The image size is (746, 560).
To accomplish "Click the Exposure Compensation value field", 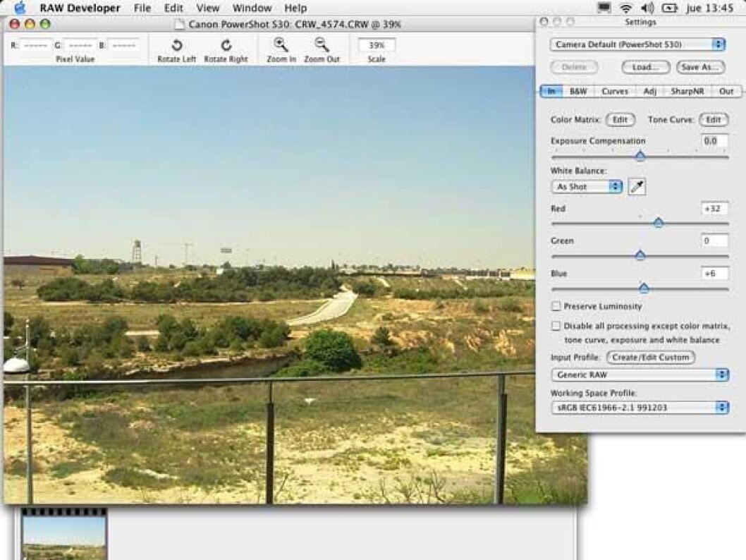I will point(714,141).
